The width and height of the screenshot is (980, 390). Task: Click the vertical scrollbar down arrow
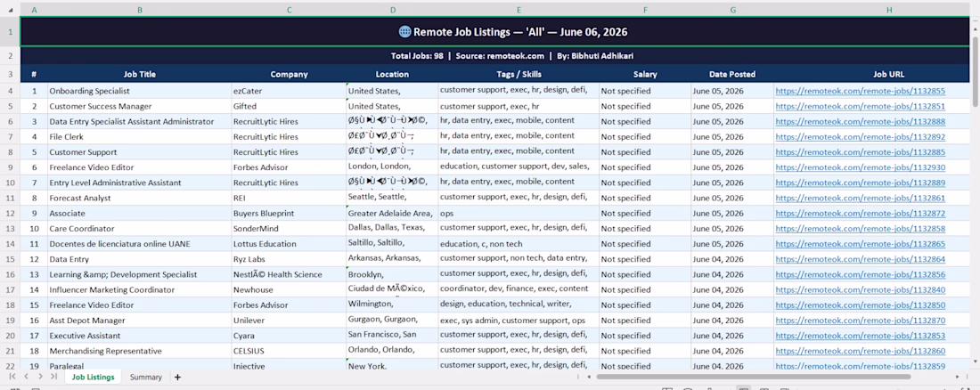pyautogui.click(x=975, y=362)
